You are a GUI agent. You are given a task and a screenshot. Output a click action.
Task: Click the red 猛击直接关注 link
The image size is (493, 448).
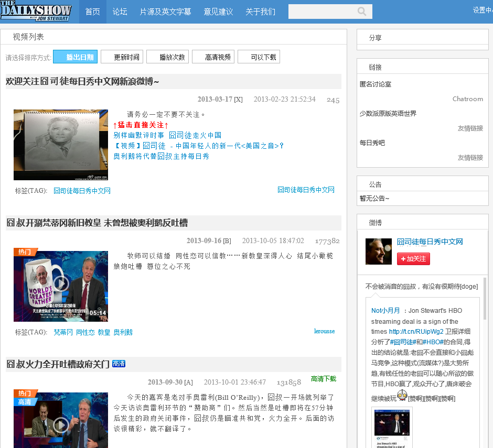[x=141, y=125]
